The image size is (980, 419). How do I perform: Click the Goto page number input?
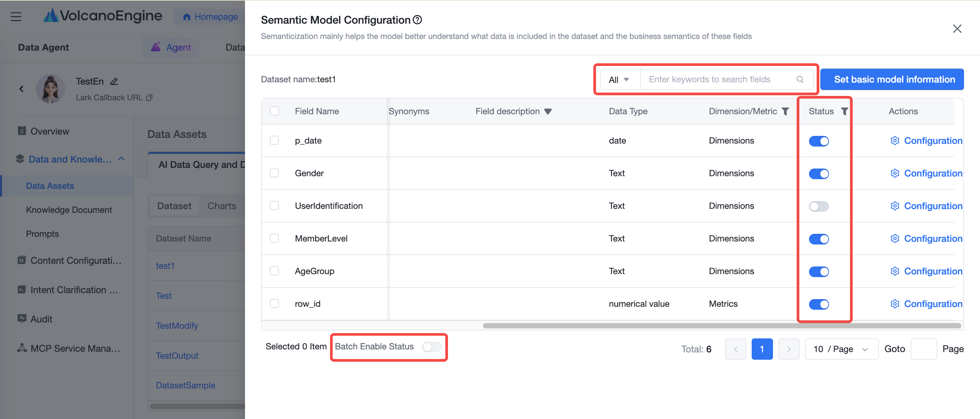click(923, 349)
